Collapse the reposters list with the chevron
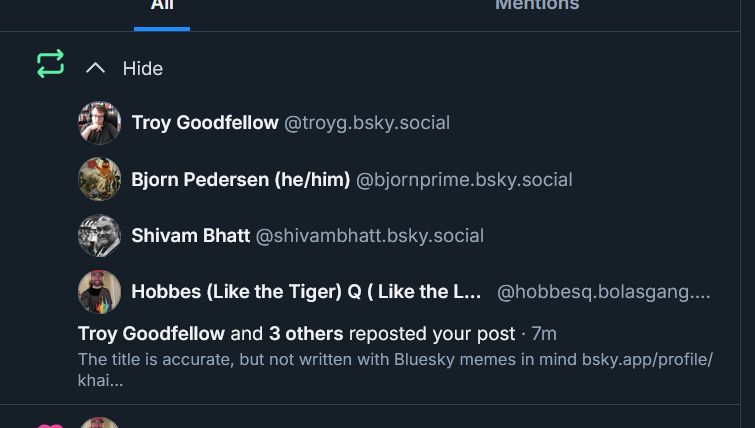 tap(96, 68)
